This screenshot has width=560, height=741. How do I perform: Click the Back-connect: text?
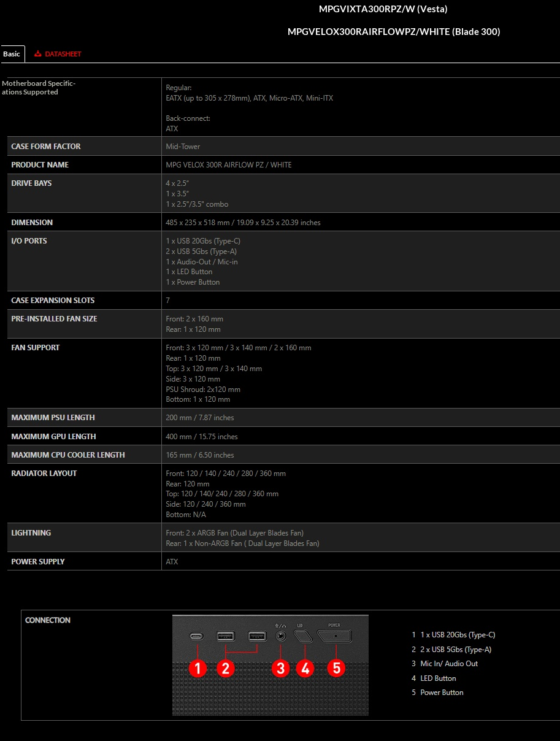188,118
